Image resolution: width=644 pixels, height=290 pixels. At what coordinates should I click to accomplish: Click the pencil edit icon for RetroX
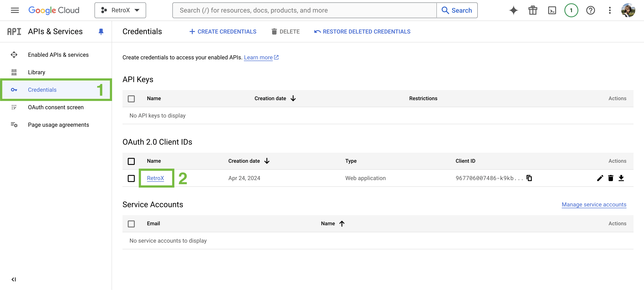[600, 178]
